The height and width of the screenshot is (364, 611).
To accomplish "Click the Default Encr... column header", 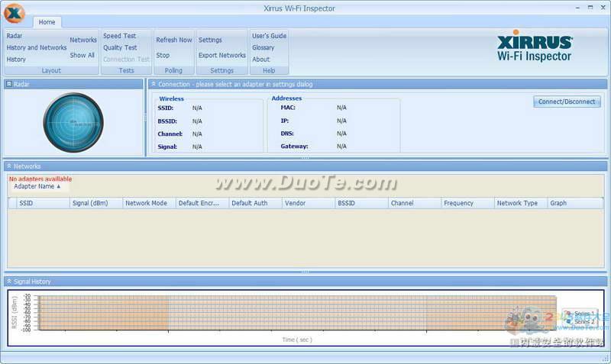I will [202, 203].
